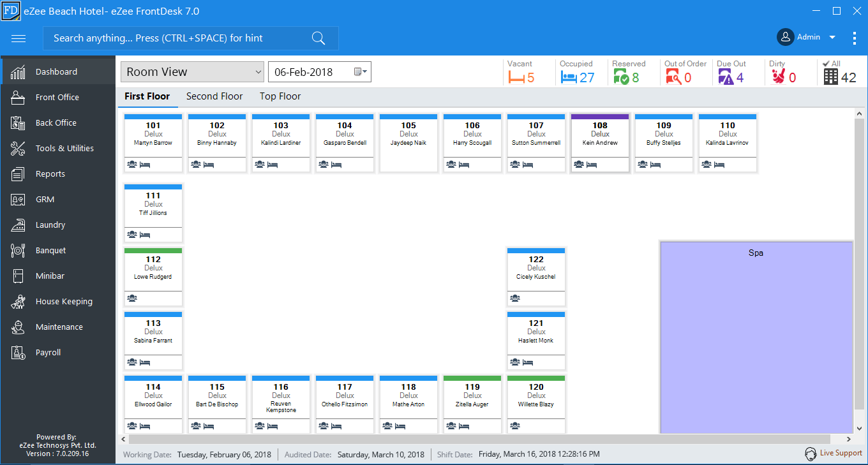Click green status bar of room 120
This screenshot has width=868, height=465.
point(536,378)
